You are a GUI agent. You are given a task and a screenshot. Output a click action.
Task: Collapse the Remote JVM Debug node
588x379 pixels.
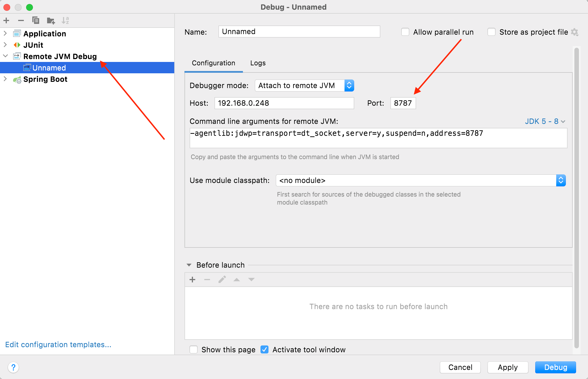click(5, 56)
